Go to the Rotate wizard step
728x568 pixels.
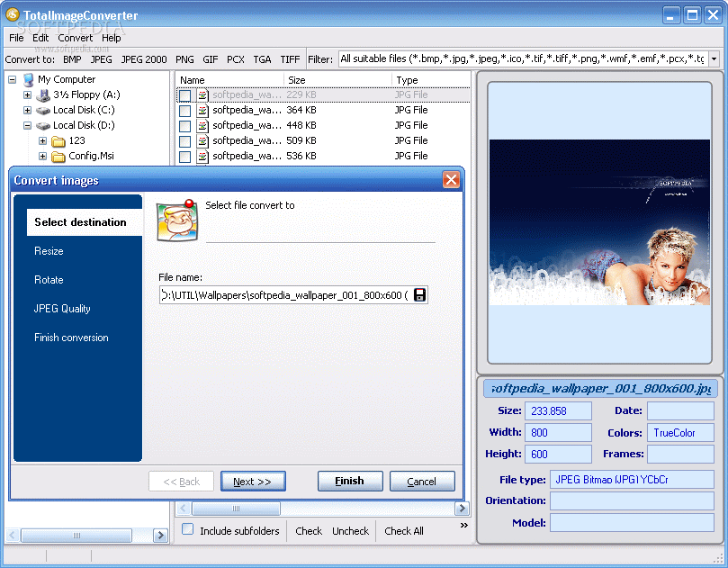(x=49, y=280)
